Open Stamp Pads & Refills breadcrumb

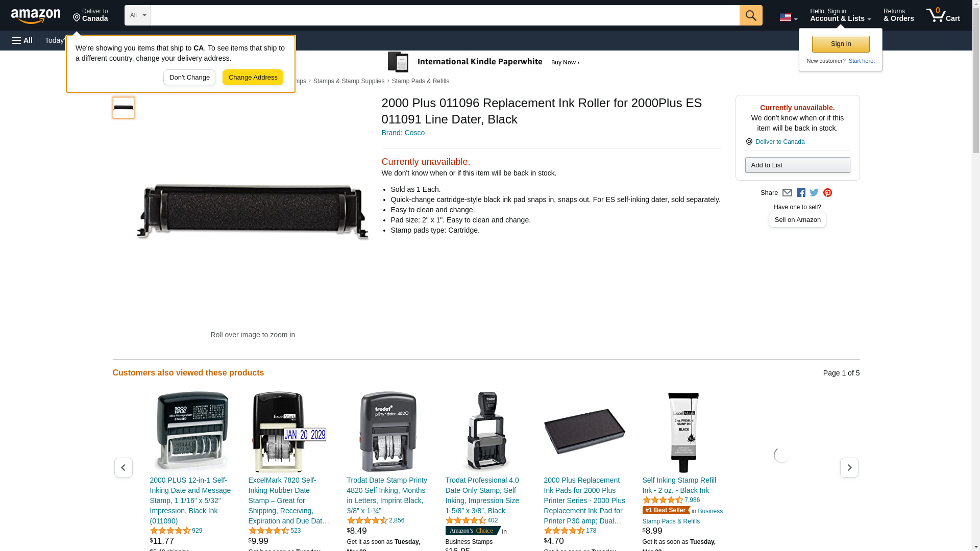420,81
